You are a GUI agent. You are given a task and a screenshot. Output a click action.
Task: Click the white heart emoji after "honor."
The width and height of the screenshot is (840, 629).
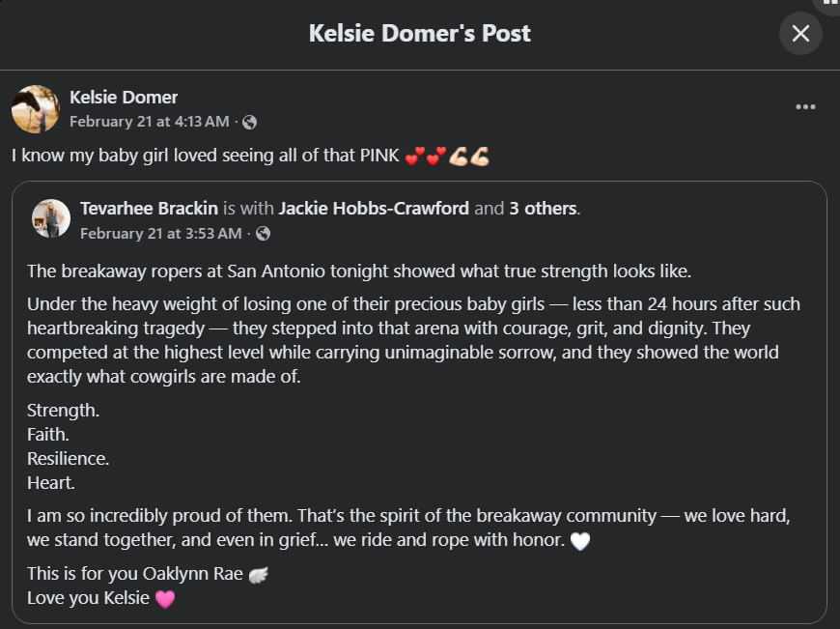pyautogui.click(x=579, y=541)
